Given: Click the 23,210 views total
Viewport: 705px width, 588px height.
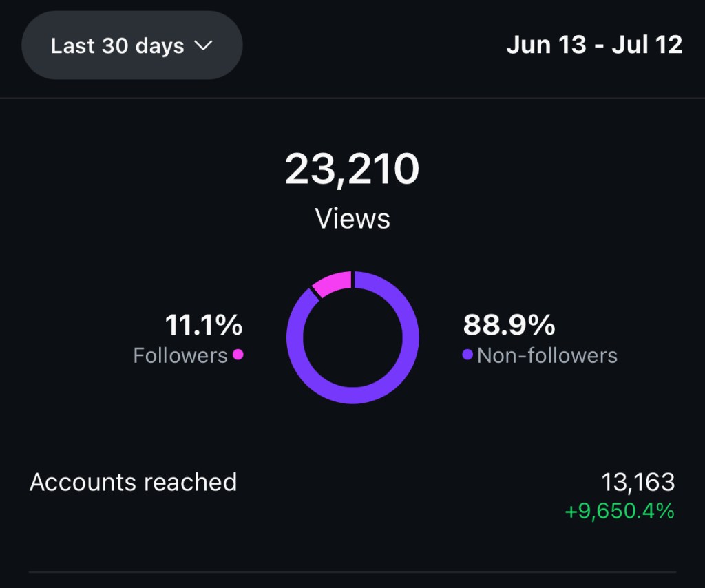Looking at the screenshot, I should 352,169.
